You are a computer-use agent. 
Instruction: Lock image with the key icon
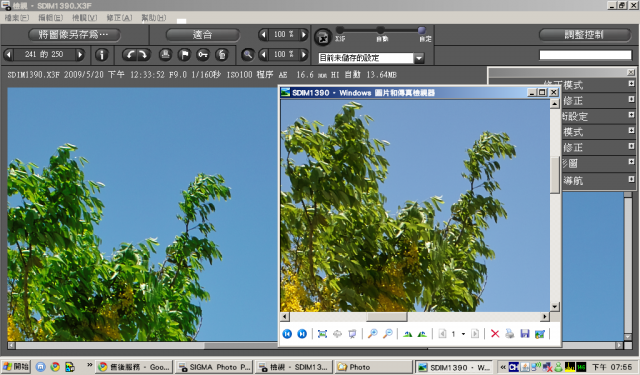pyautogui.click(x=203, y=55)
